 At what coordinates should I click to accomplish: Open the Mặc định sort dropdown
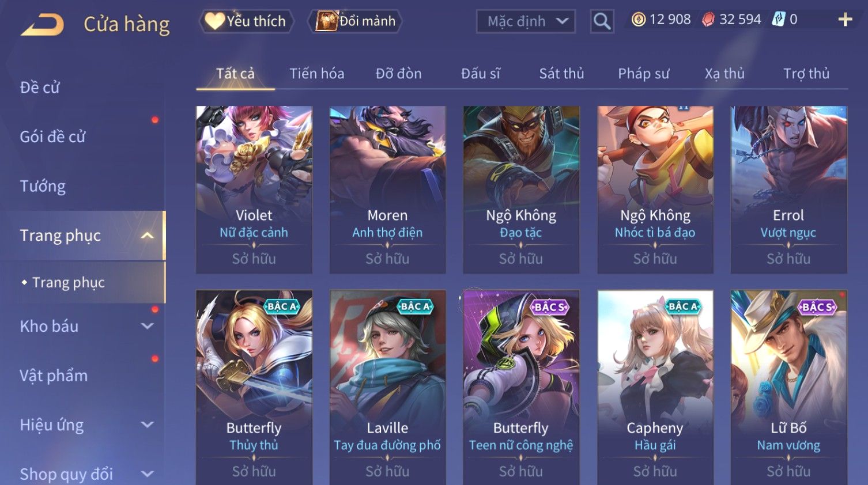click(x=526, y=22)
